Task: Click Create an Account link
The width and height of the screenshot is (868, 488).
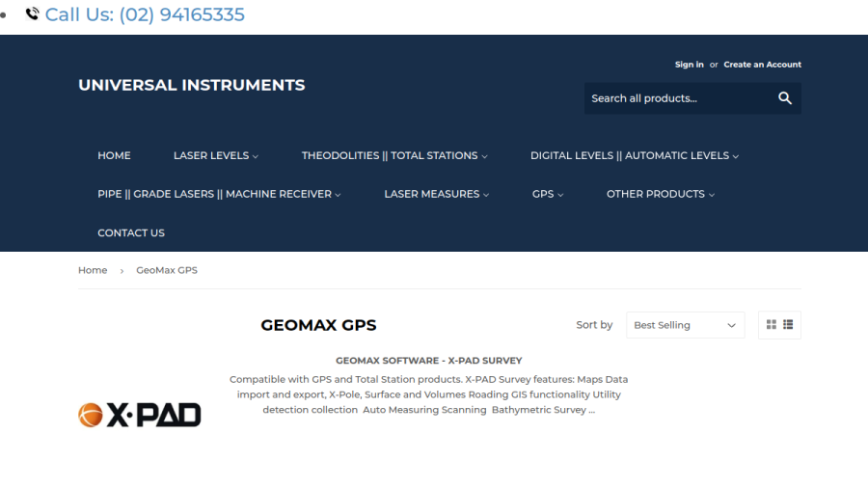Action: 762,65
